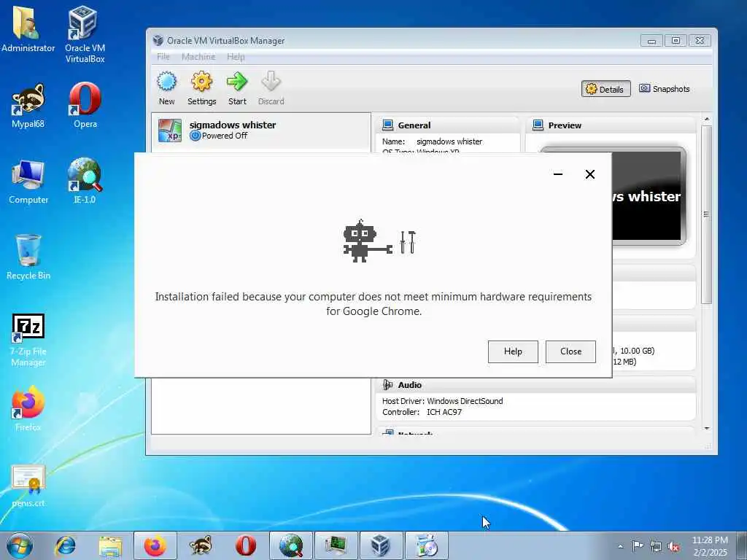
Task: Open the Machine menu in VirtualBox Manager
Action: click(x=198, y=57)
